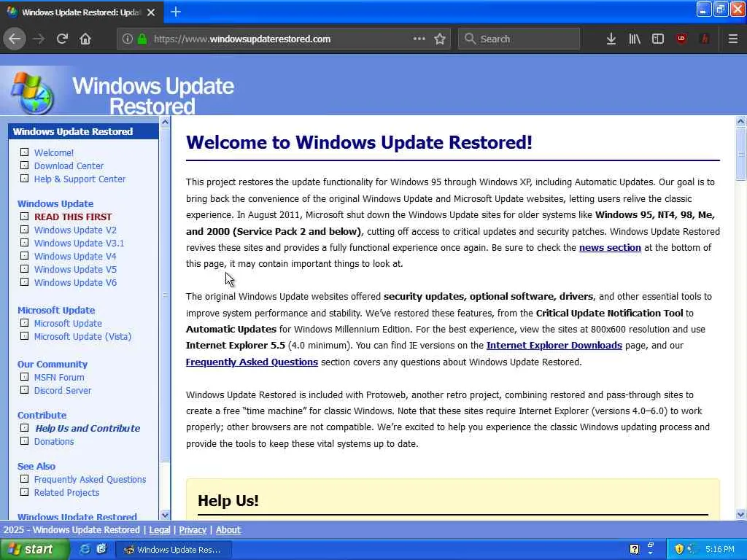Click the help question mark tray icon
Viewport: 747px width, 560px height.
tap(634, 549)
